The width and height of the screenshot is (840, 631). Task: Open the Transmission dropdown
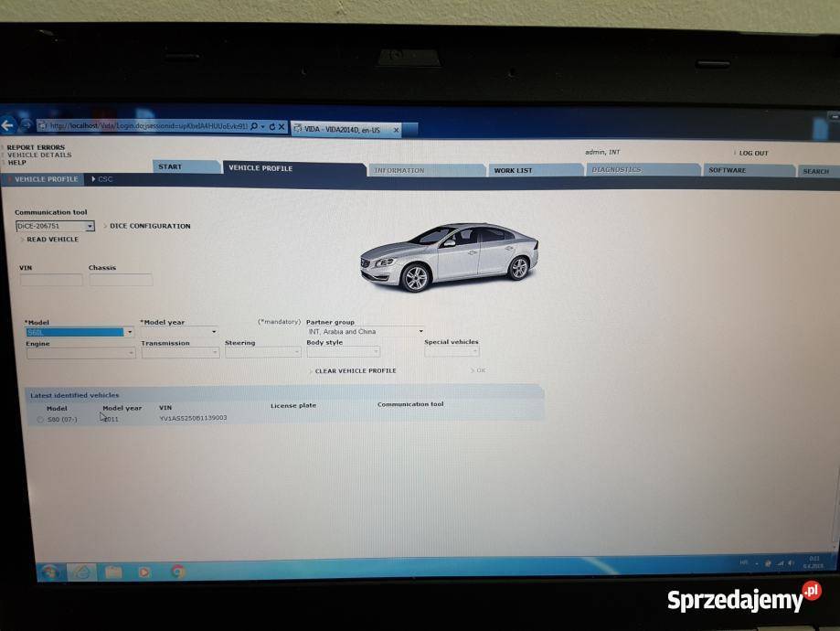pos(180,352)
